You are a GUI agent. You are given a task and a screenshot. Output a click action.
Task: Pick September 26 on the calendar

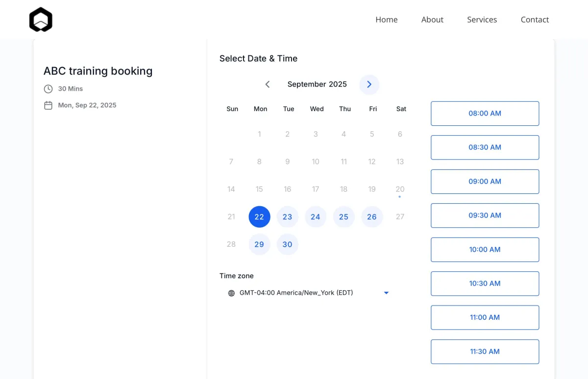[372, 216]
